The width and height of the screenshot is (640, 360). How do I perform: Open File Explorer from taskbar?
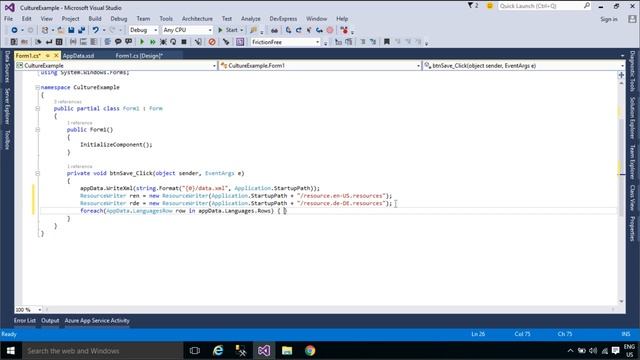tap(287, 351)
